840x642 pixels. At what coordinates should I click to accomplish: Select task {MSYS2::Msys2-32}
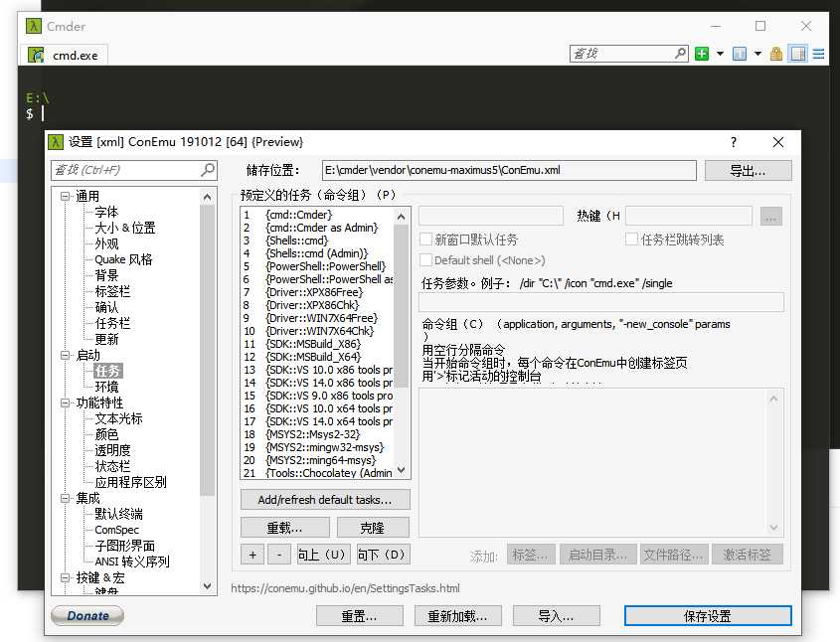click(313, 434)
